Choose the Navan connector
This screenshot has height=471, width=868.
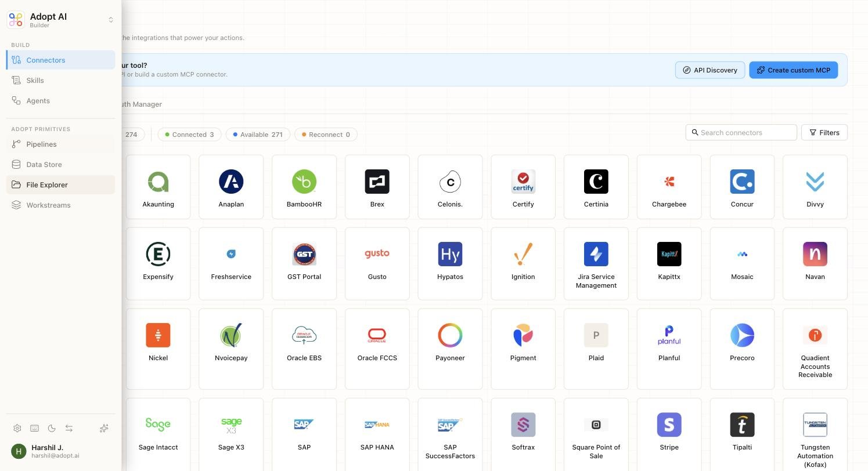(x=815, y=263)
